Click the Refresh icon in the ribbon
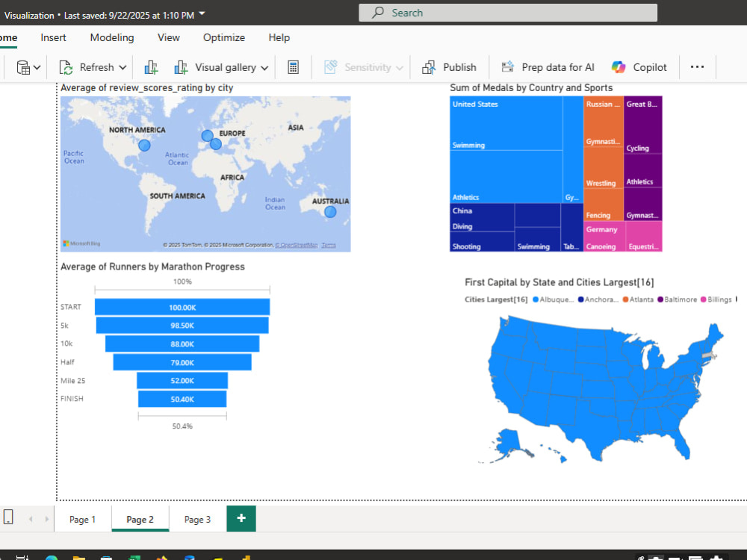The image size is (747, 560). (66, 68)
